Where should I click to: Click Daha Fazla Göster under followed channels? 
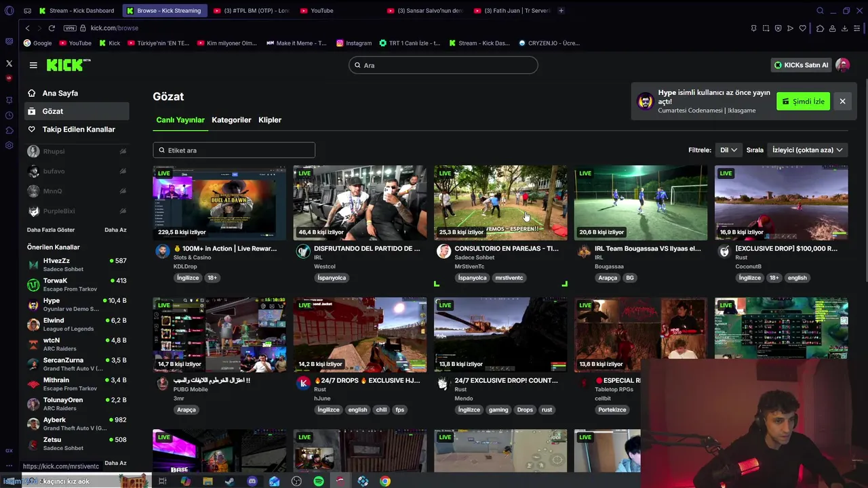[51, 230]
